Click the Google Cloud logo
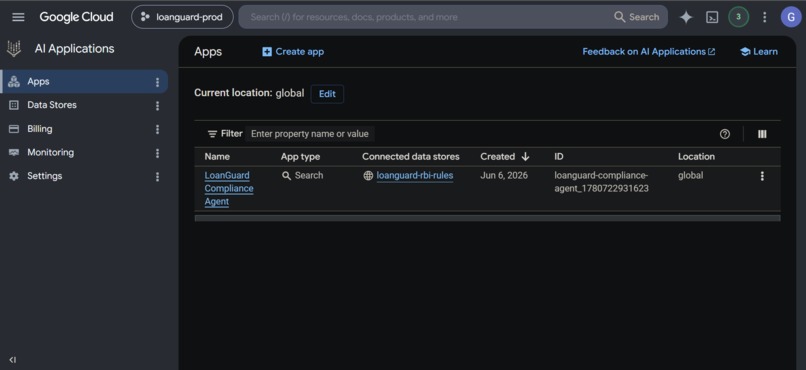 pyautogui.click(x=76, y=17)
